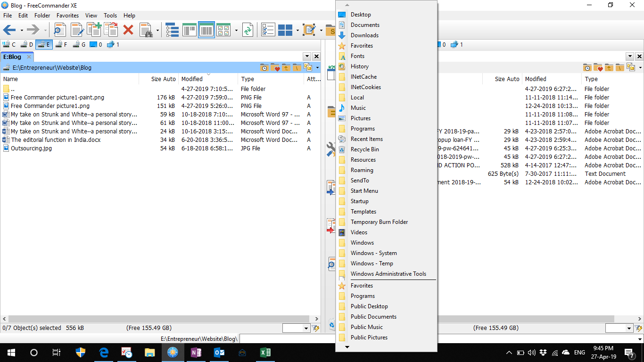Select Outsourcing.jpg file
Viewport: 644px width, 362px height.
(x=31, y=148)
